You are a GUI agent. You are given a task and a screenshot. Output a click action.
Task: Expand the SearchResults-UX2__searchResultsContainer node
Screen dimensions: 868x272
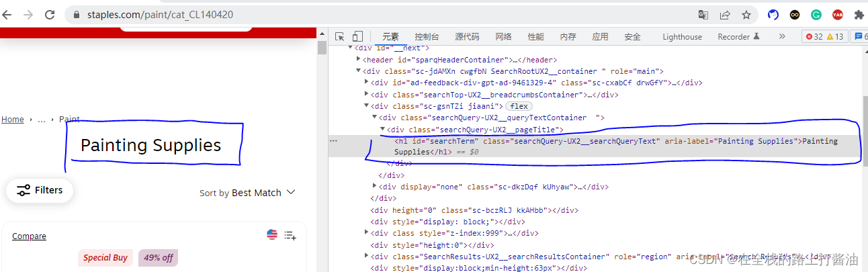(x=366, y=257)
